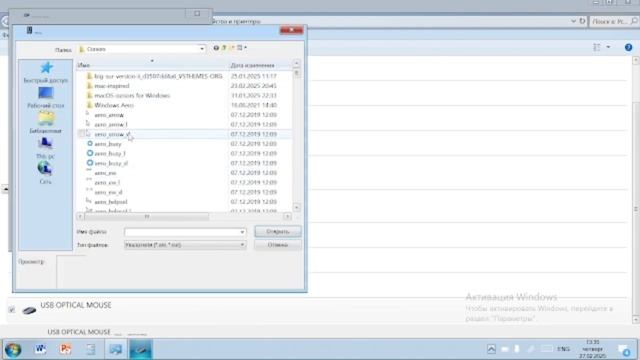Sort files by Date modified column
The image size is (640, 360).
click(x=260, y=65)
